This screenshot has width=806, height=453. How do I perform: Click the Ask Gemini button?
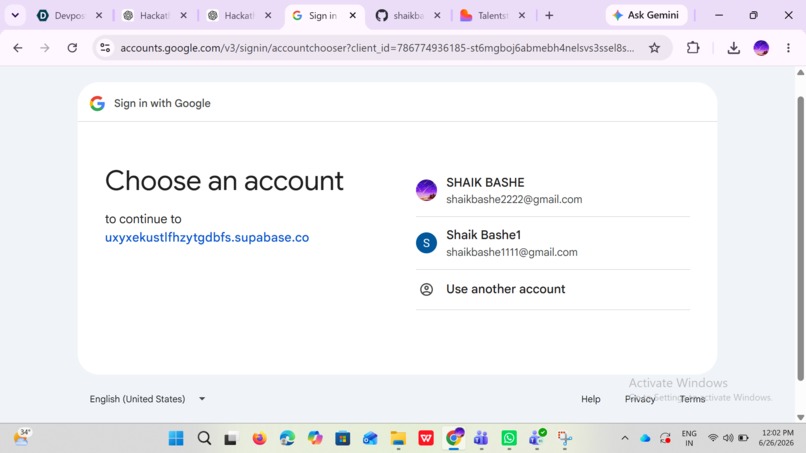(x=646, y=15)
